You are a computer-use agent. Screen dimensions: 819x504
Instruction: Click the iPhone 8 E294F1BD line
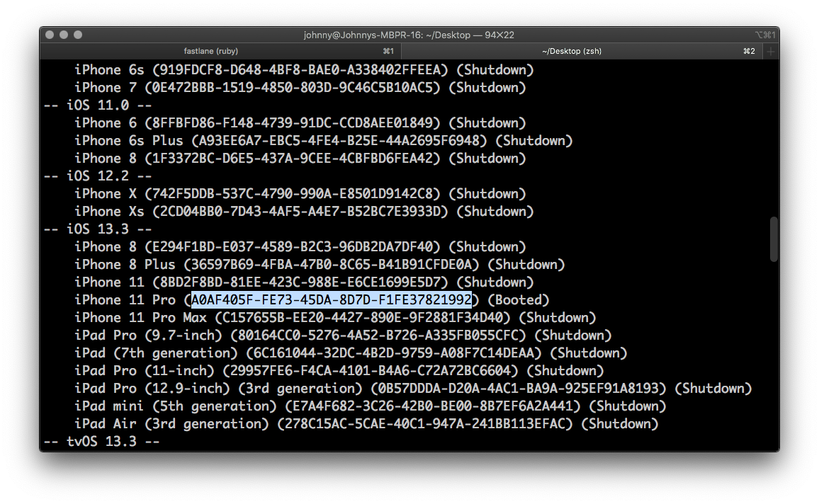(300, 247)
